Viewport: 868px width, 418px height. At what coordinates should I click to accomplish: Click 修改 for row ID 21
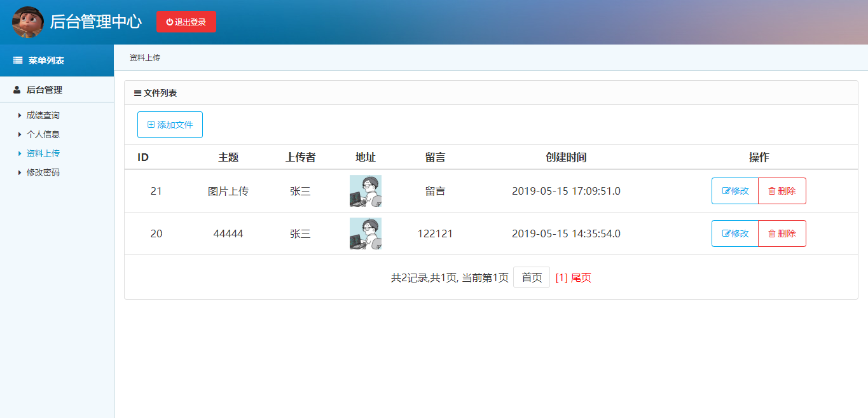[x=735, y=191]
